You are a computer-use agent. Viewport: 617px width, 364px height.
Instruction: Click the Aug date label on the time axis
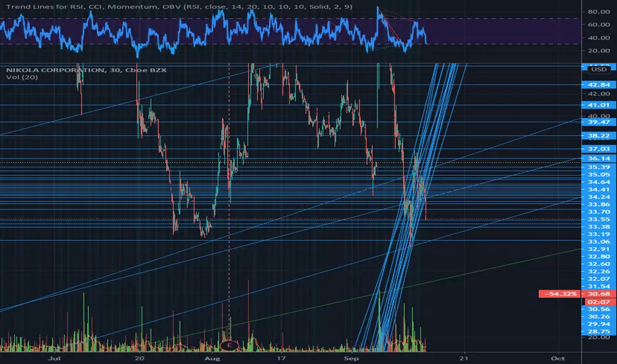[212, 359]
